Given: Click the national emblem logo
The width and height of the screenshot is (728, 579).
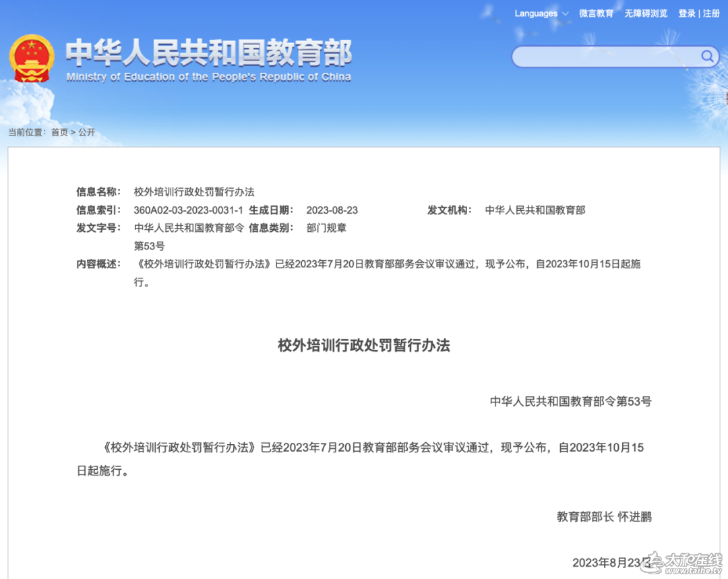Looking at the screenshot, I should coord(32,59).
